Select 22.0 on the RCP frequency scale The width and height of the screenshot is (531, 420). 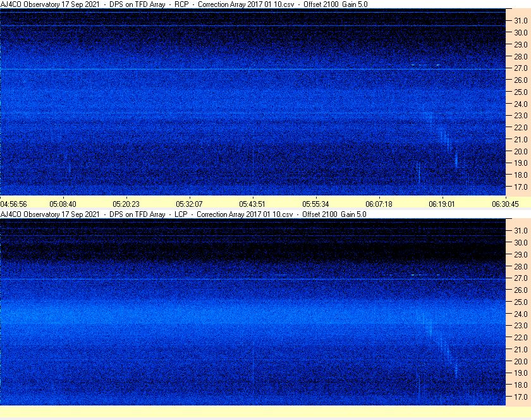[521, 128]
